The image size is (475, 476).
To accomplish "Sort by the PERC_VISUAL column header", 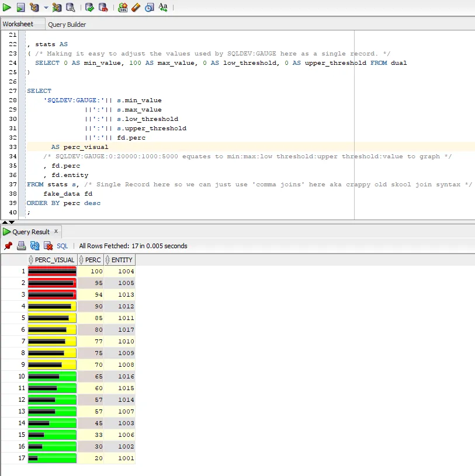I will point(54,260).
